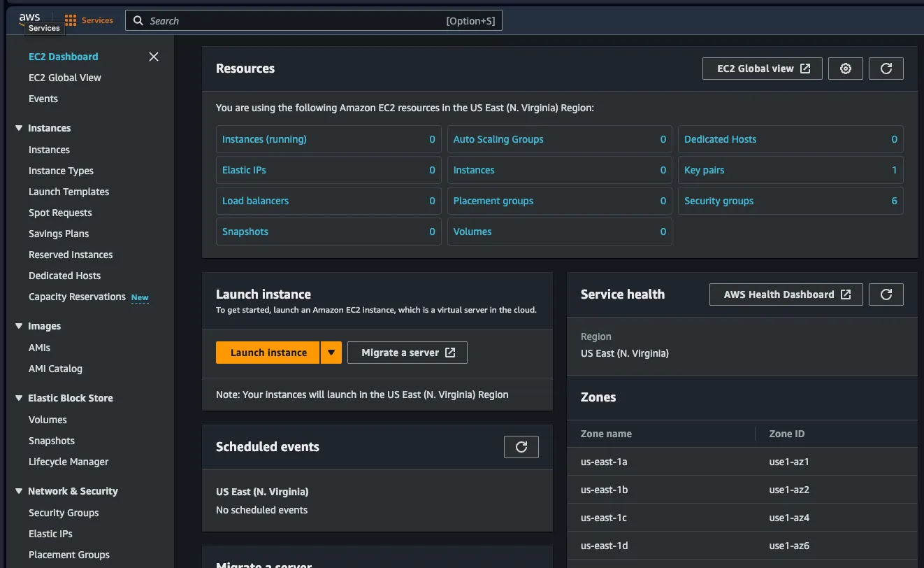Open Launch Templates page
Screen dimensions: 924x568
click(x=69, y=192)
